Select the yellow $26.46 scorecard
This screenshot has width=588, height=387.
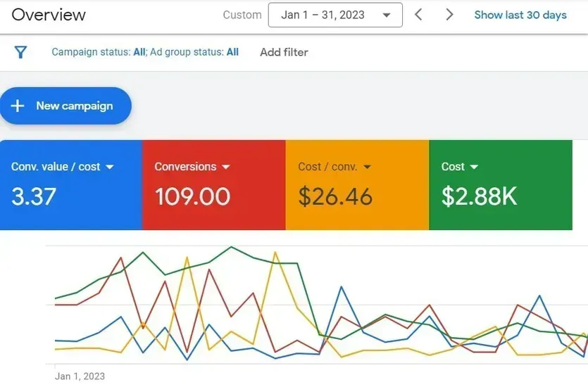tap(357, 185)
